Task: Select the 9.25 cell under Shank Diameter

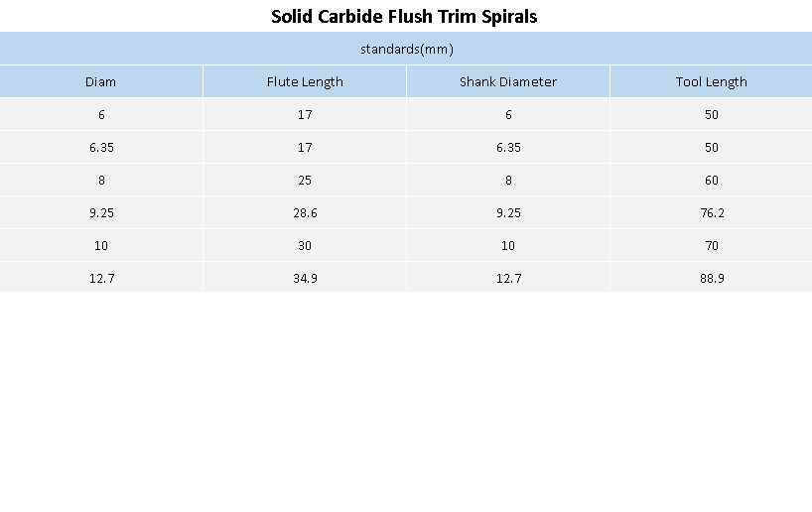Action: pos(508,212)
